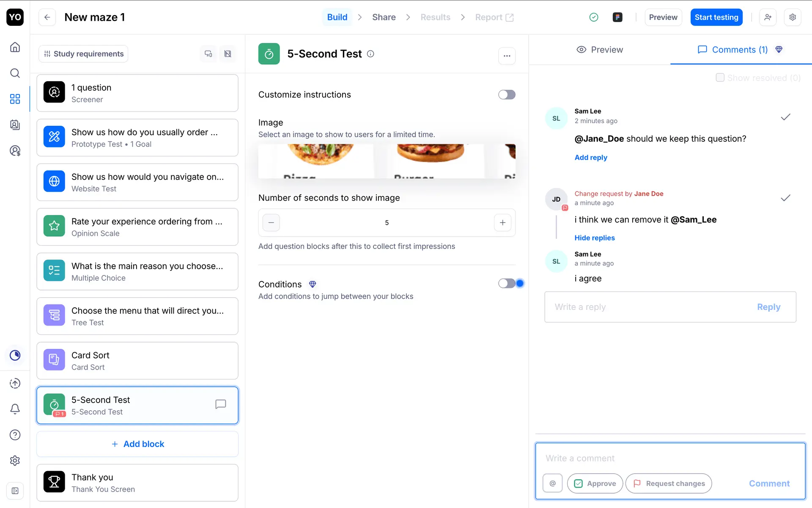This screenshot has width=812, height=508.
Task: Open the home icon in left sidebar
Action: (x=15, y=47)
